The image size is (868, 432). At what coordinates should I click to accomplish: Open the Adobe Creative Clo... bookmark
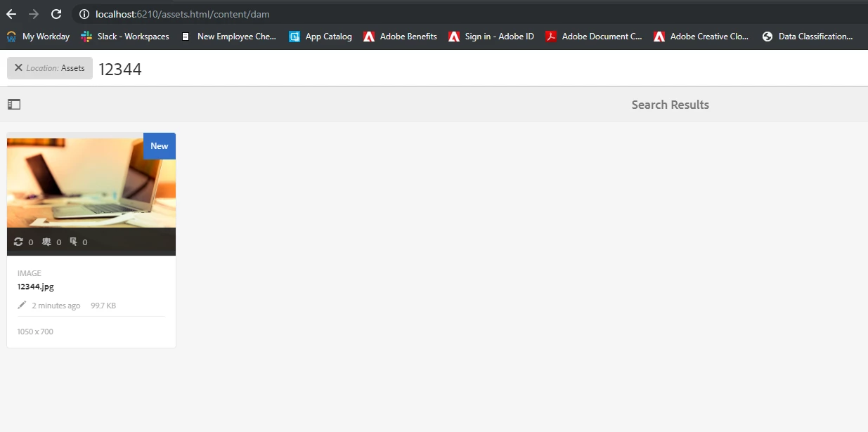click(701, 37)
